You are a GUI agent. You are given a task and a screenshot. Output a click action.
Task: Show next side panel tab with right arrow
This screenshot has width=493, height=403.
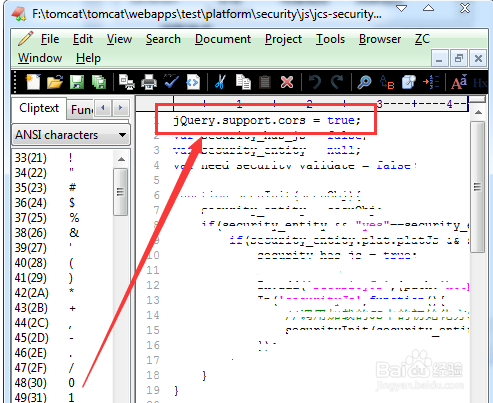tap(120, 108)
